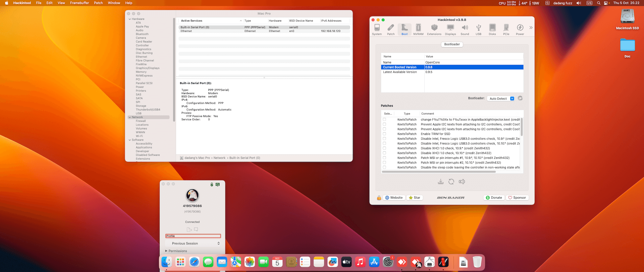Open the Framebuffer menu

[x=79, y=3]
